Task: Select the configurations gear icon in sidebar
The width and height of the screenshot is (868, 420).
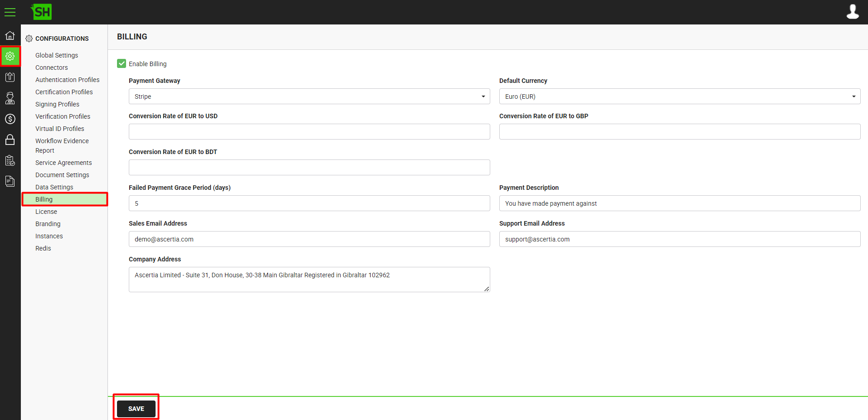Action: point(10,56)
